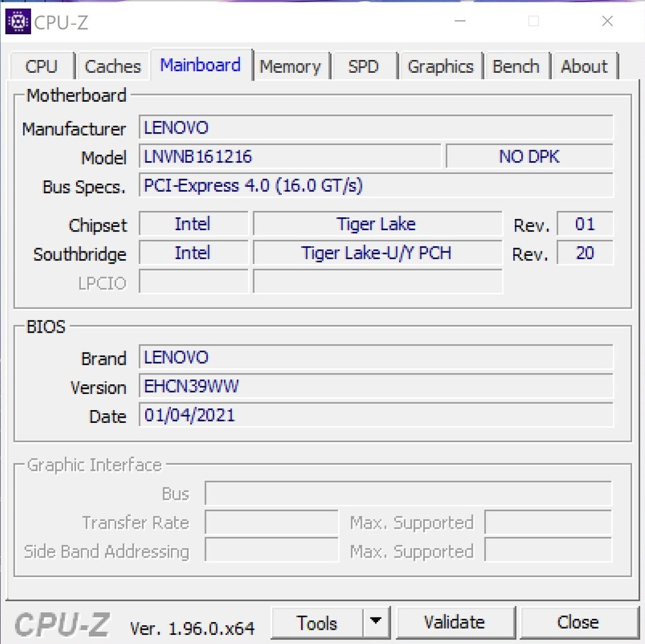Click the BIOS Brand LENOVO field

pos(376,357)
